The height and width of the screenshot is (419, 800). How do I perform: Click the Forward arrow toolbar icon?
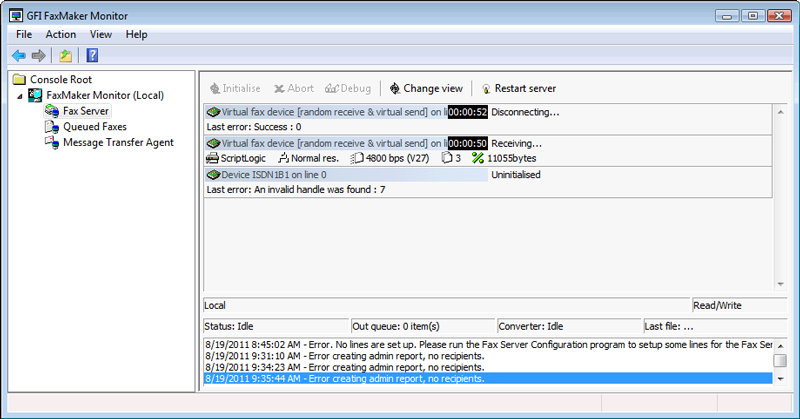(x=38, y=55)
